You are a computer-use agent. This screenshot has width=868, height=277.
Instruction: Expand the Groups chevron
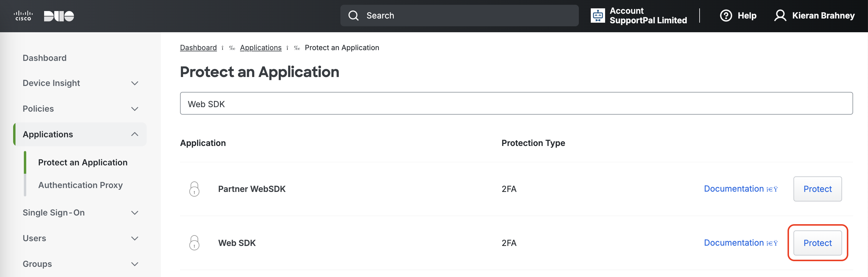pos(135,264)
